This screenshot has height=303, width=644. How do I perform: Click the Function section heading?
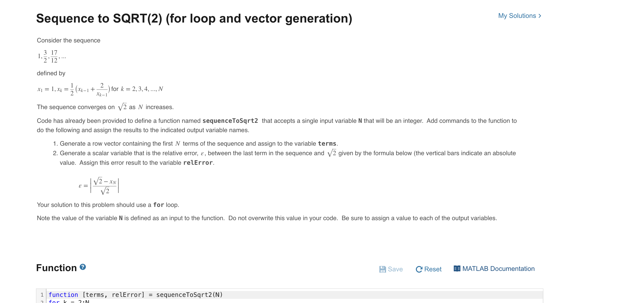click(x=56, y=267)
